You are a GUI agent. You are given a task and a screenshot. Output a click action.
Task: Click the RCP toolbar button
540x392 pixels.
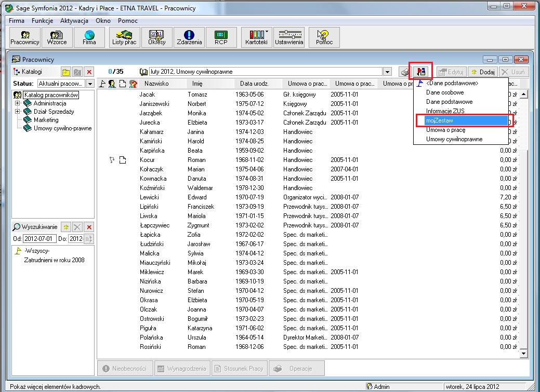[221, 37]
